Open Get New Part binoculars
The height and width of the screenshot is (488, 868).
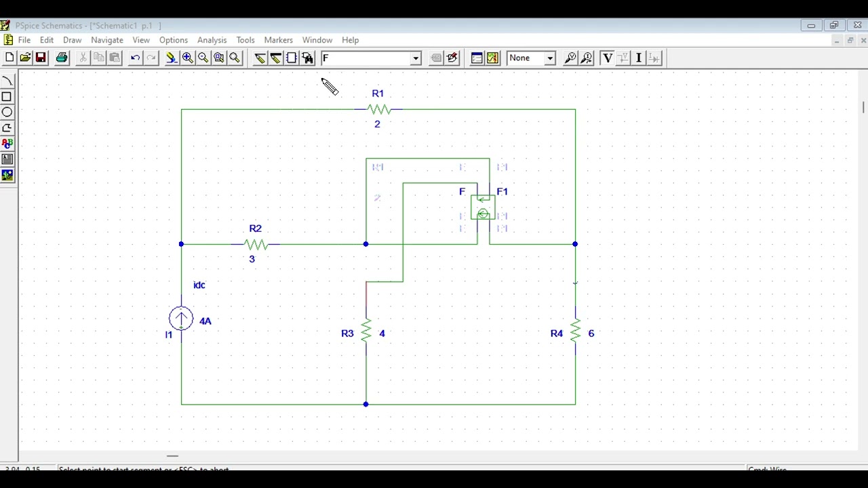pyautogui.click(x=307, y=58)
